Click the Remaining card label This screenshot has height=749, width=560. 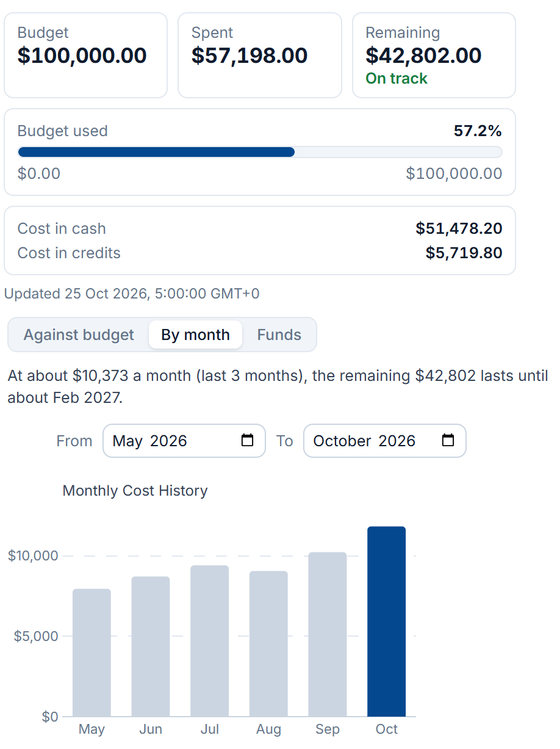403,32
